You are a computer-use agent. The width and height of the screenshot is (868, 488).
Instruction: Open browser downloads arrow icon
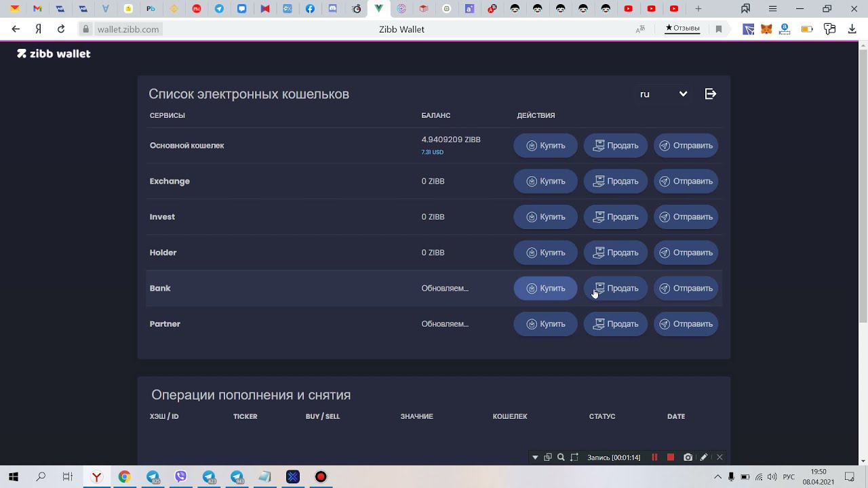pyautogui.click(x=852, y=29)
